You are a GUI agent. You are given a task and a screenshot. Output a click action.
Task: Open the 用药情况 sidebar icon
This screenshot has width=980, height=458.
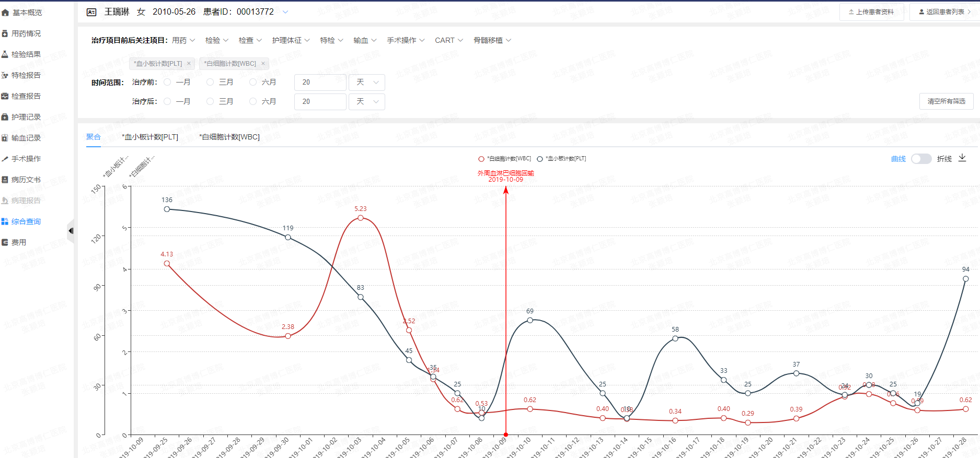[x=5, y=33]
